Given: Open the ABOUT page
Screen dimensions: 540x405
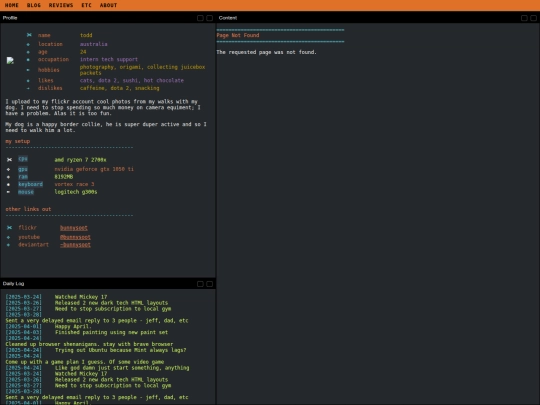Looking at the screenshot, I should [x=108, y=5].
